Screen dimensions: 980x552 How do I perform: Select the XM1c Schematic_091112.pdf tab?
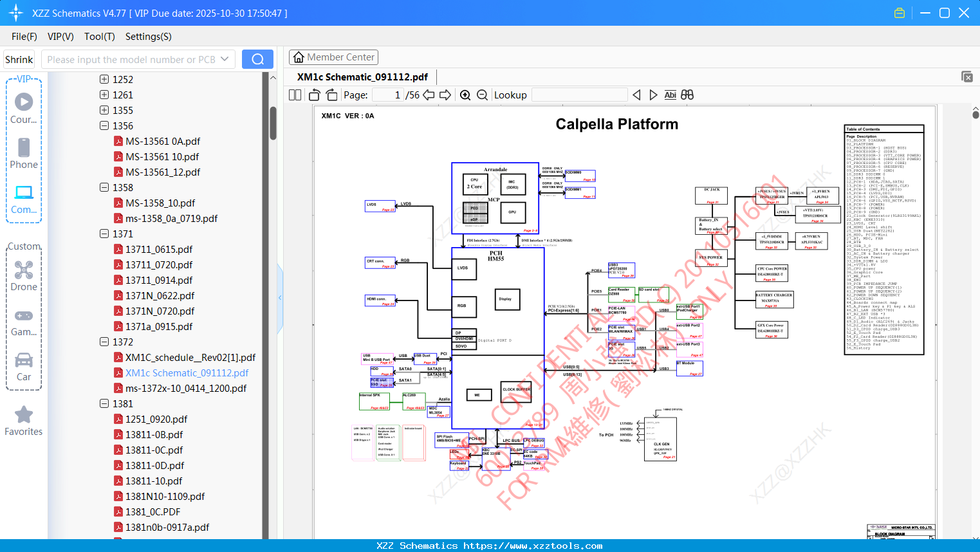pos(362,77)
